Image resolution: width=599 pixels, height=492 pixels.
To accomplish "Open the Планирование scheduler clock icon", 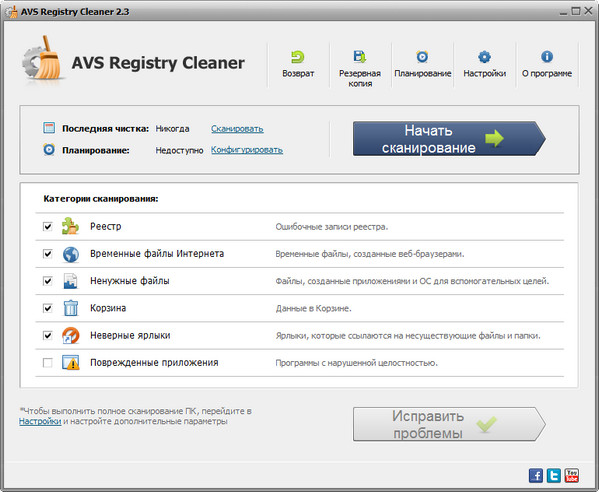I will tap(422, 57).
